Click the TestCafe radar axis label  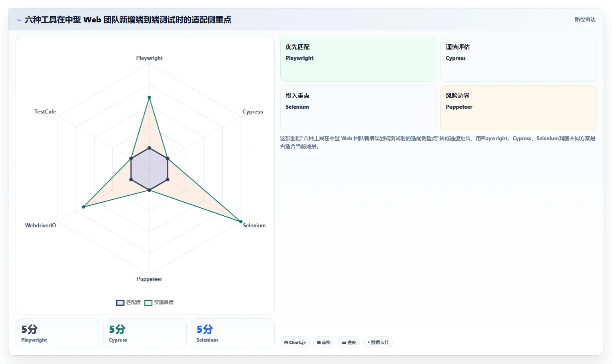45,111
